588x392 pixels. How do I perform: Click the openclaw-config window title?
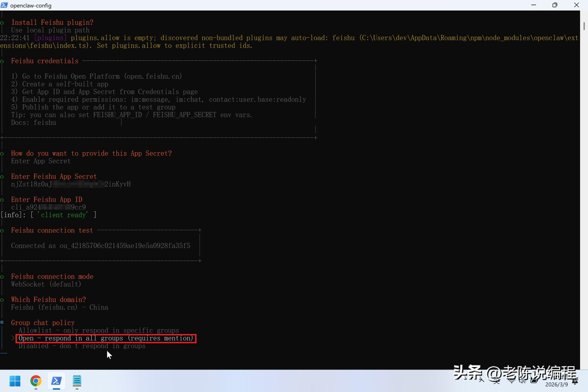30,5
